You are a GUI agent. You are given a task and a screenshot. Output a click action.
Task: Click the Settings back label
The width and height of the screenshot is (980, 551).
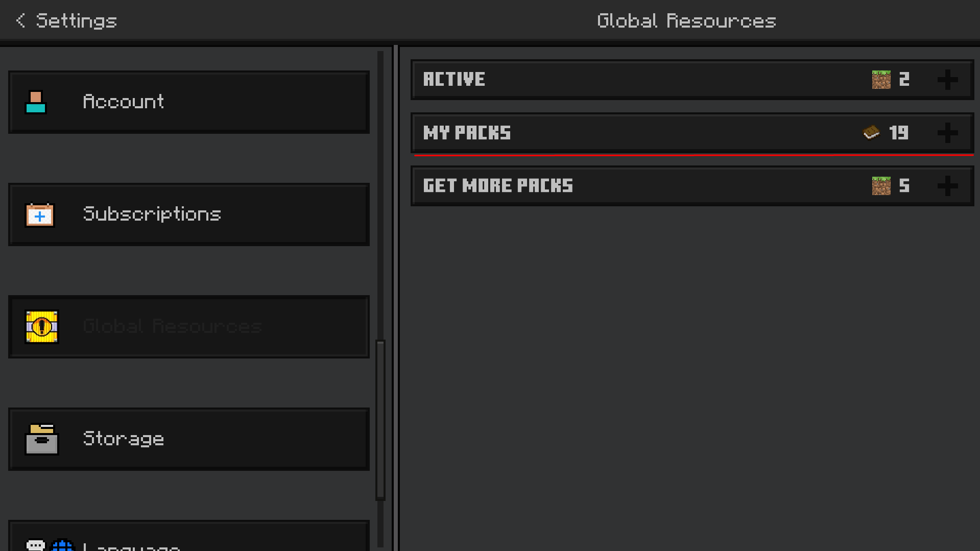click(77, 21)
